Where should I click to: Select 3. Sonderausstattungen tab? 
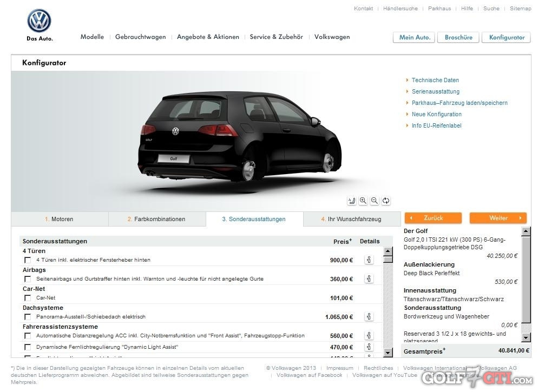254,219
